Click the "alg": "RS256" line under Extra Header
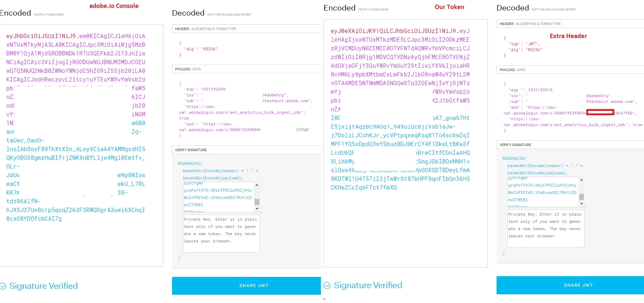This screenshot has width=644, height=303. pyautogui.click(x=525, y=50)
